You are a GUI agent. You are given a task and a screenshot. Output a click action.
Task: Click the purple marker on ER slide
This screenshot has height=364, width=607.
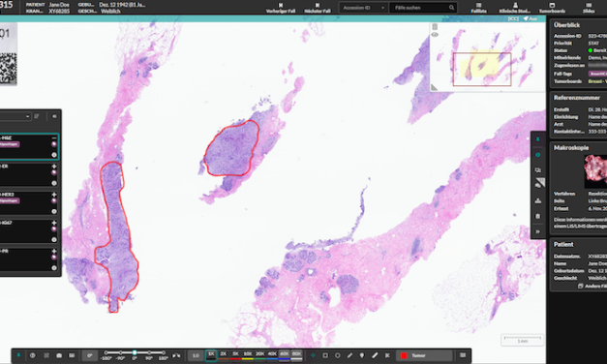pos(54,172)
